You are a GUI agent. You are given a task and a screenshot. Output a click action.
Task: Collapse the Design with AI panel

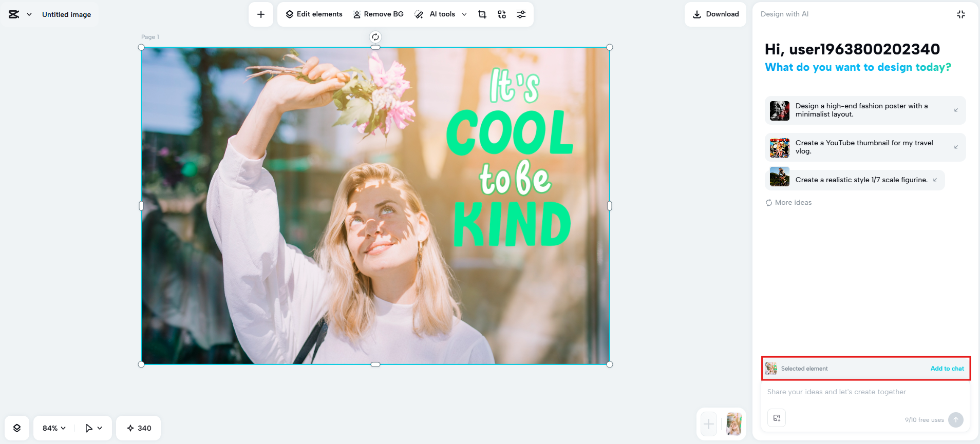click(960, 14)
